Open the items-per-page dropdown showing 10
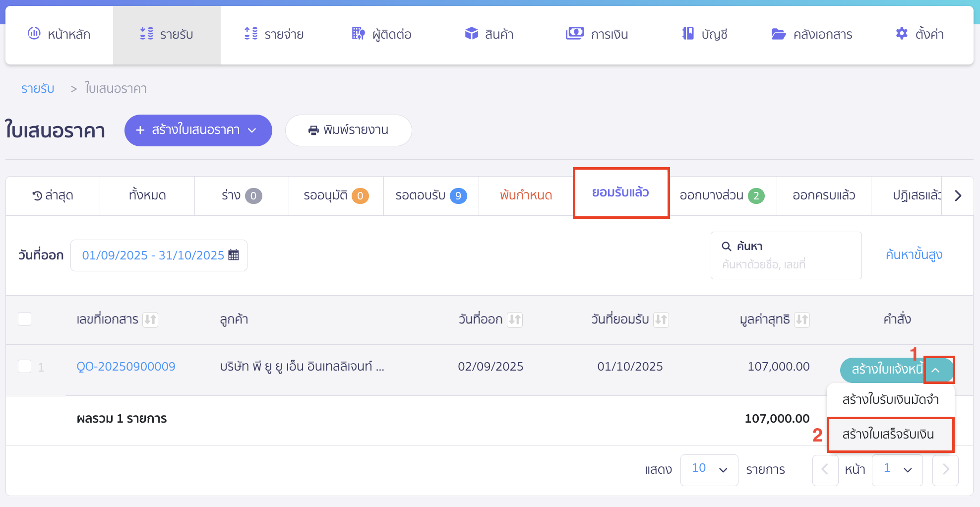The height and width of the screenshot is (507, 980). click(709, 470)
